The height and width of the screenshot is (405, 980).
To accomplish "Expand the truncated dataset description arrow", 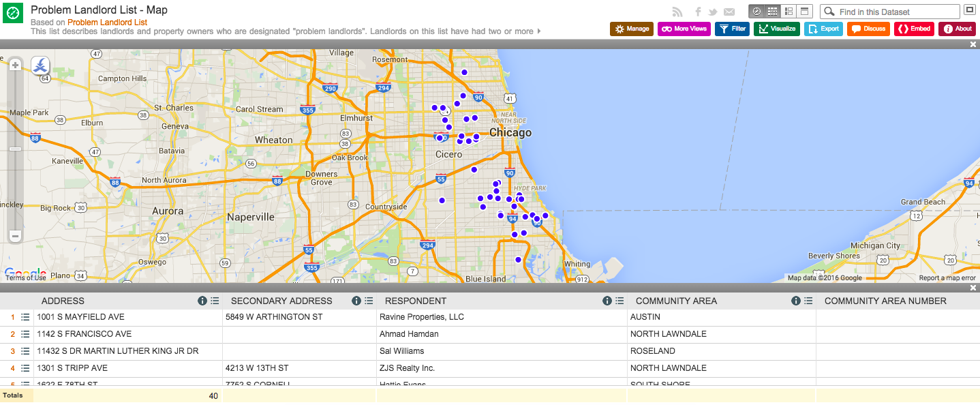I will 539,31.
